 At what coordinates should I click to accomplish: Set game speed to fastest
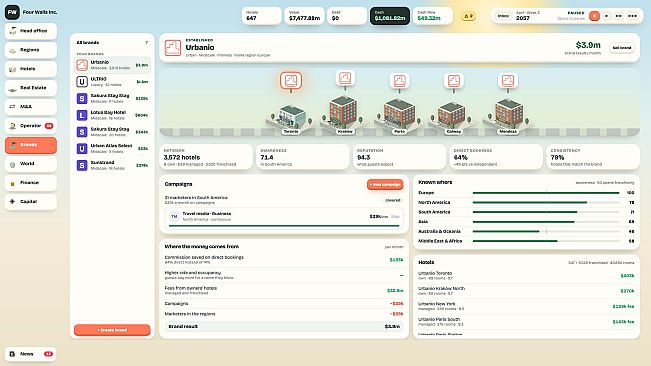pyautogui.click(x=632, y=16)
